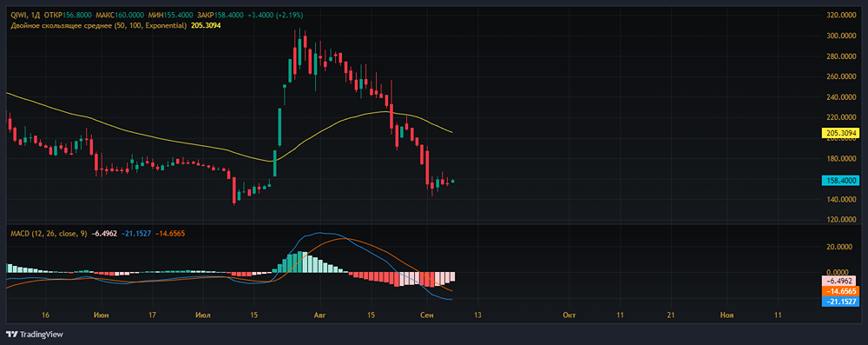Click the 120.0000 price scale label

pos(842,220)
